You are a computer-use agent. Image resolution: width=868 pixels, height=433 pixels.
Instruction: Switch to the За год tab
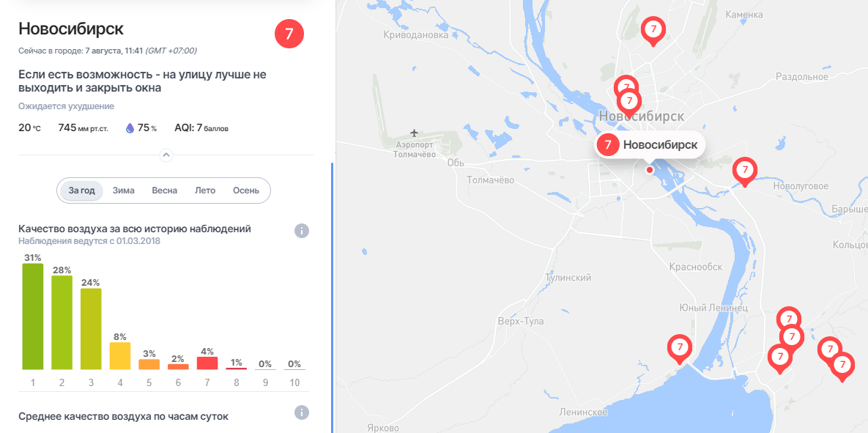coord(82,190)
